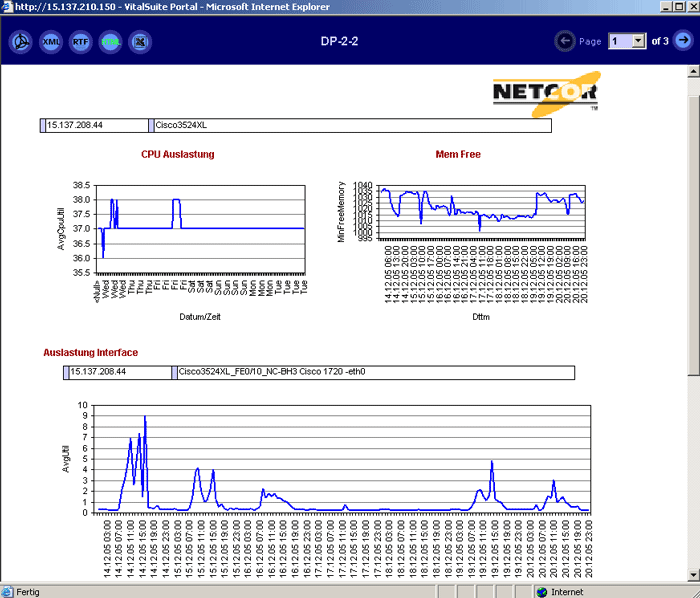Click the Auslastung Interface heading
This screenshot has height=598, width=700.
click(x=91, y=353)
